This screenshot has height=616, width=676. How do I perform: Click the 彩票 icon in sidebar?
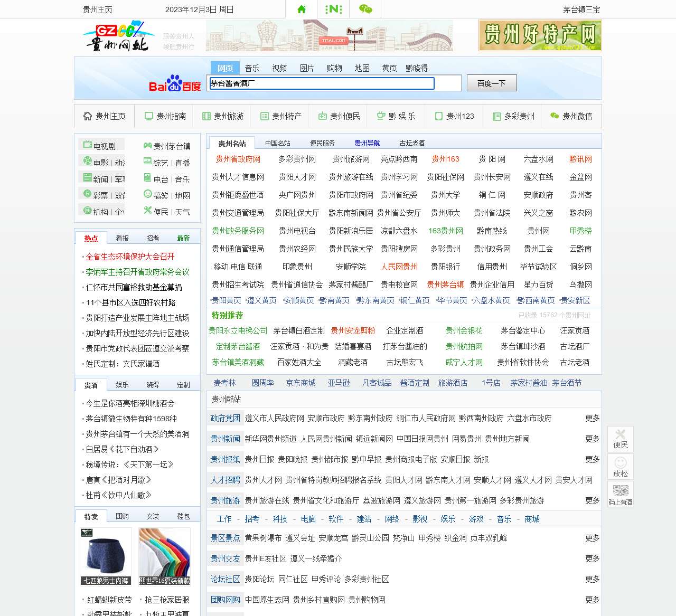(x=87, y=194)
